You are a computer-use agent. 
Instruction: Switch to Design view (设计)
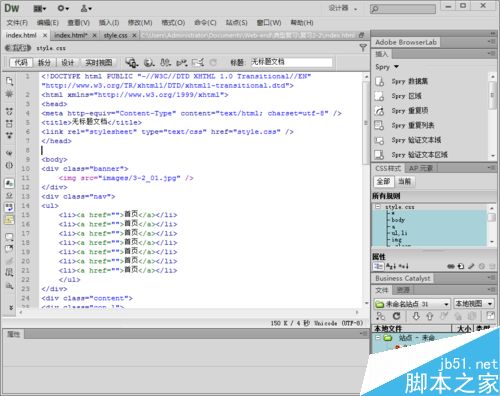coord(68,62)
